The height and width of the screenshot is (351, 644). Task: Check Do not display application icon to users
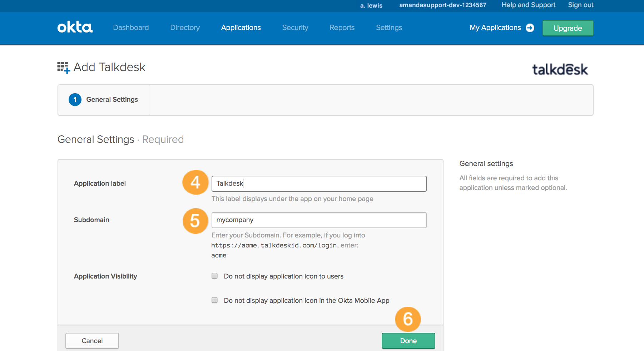click(x=214, y=276)
